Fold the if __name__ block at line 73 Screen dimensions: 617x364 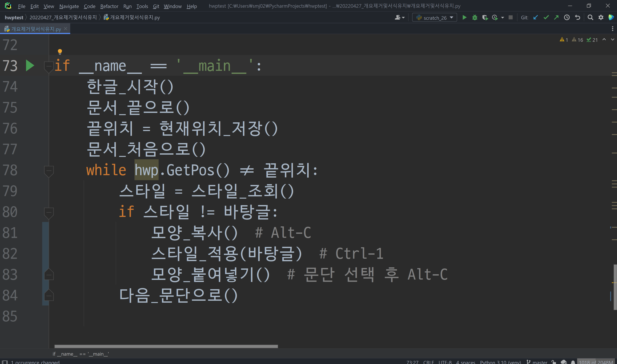(x=49, y=66)
